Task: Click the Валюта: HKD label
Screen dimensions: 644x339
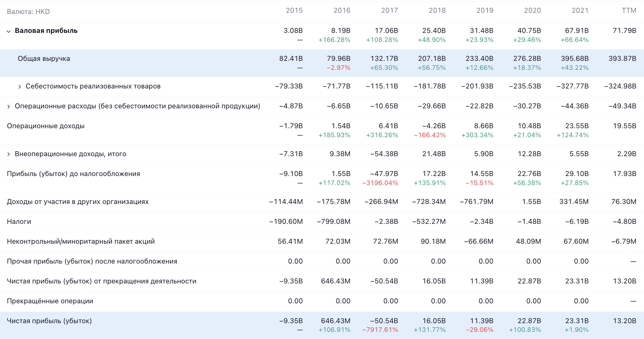Action: coord(28,12)
